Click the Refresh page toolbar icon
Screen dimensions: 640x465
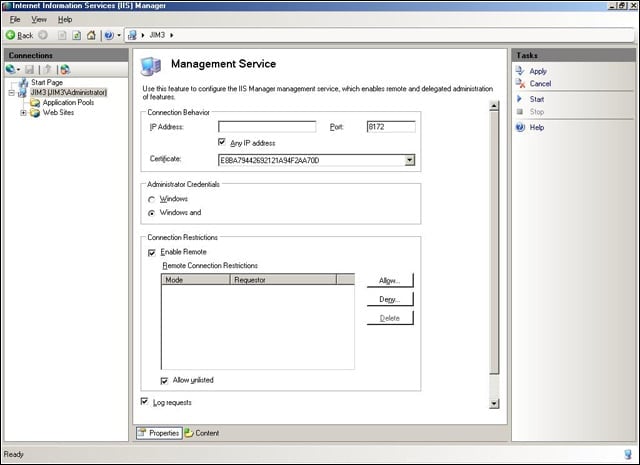(x=76, y=36)
